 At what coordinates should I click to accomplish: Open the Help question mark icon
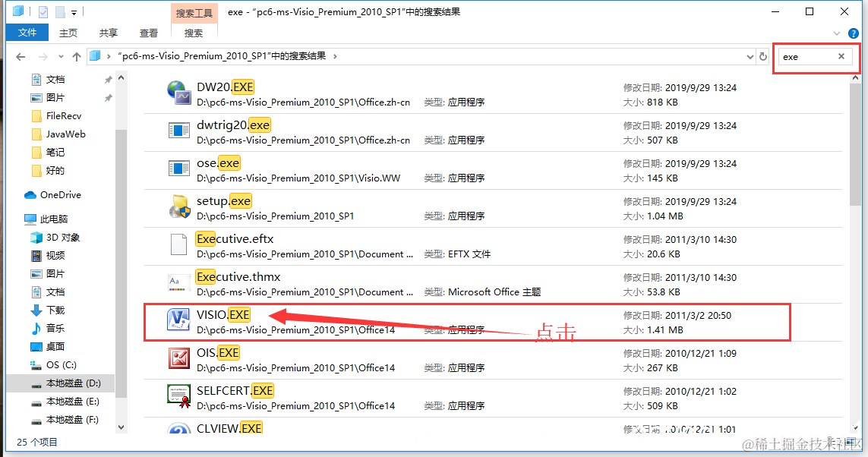tap(853, 33)
